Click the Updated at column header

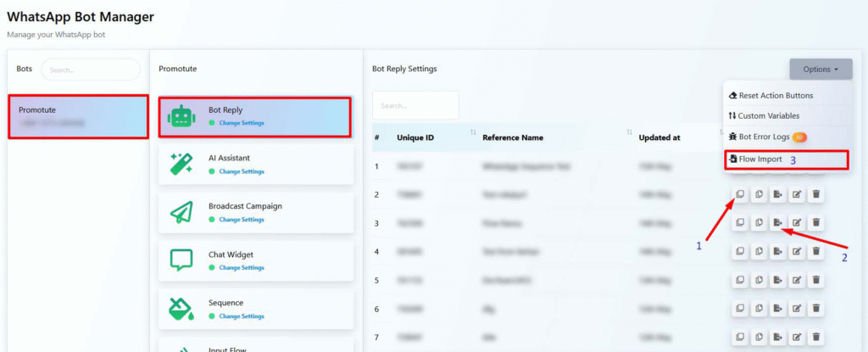click(659, 137)
